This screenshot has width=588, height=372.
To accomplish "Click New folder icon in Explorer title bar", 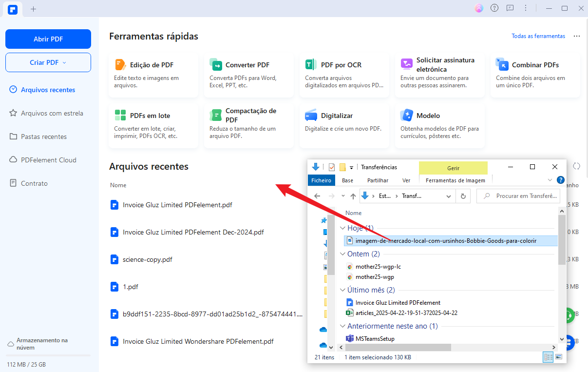I will (342, 167).
